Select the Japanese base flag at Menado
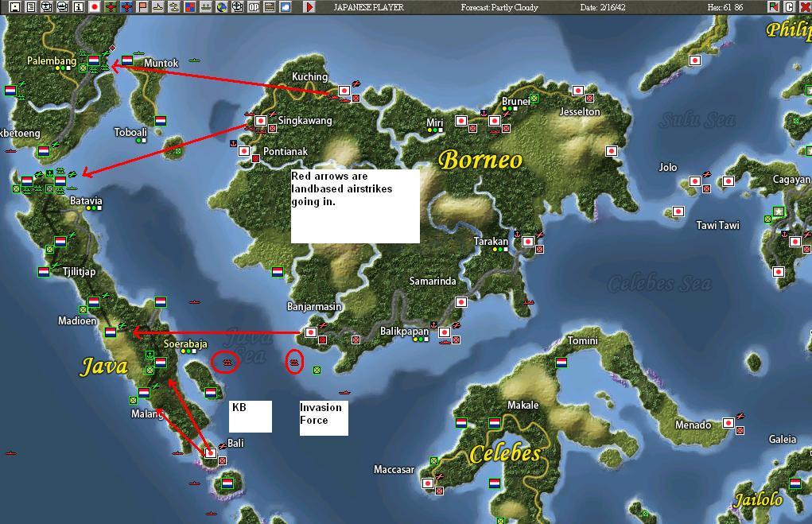 tap(728, 422)
